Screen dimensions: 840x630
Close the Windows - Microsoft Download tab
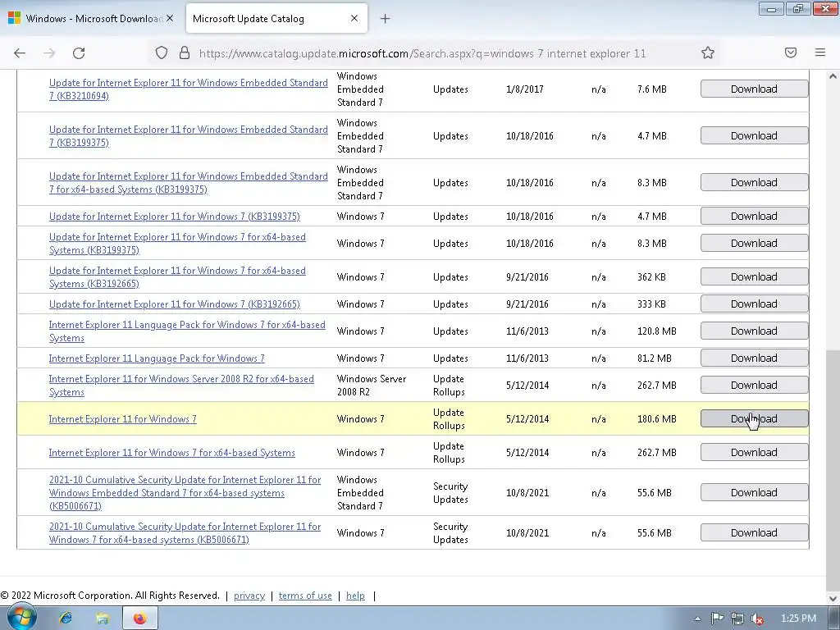coord(170,18)
